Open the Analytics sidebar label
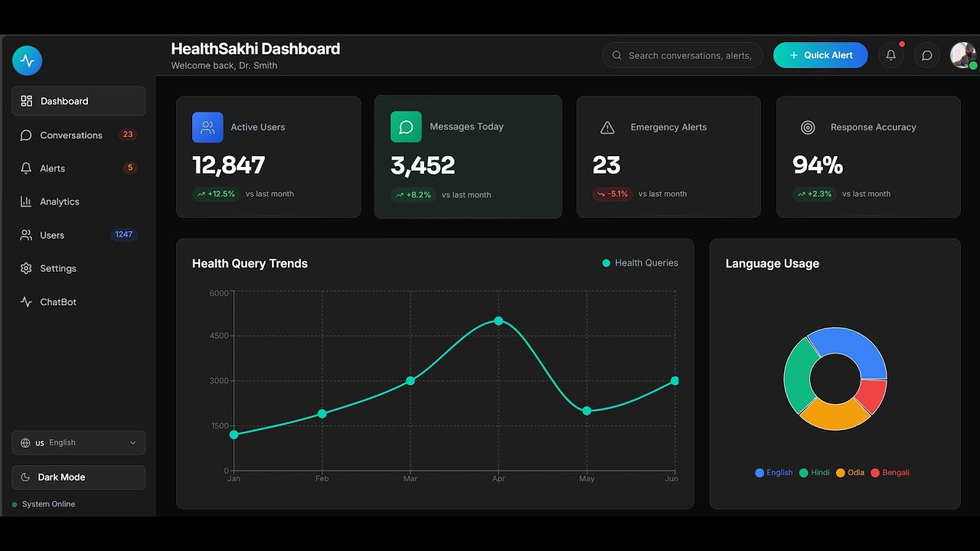 click(x=60, y=202)
